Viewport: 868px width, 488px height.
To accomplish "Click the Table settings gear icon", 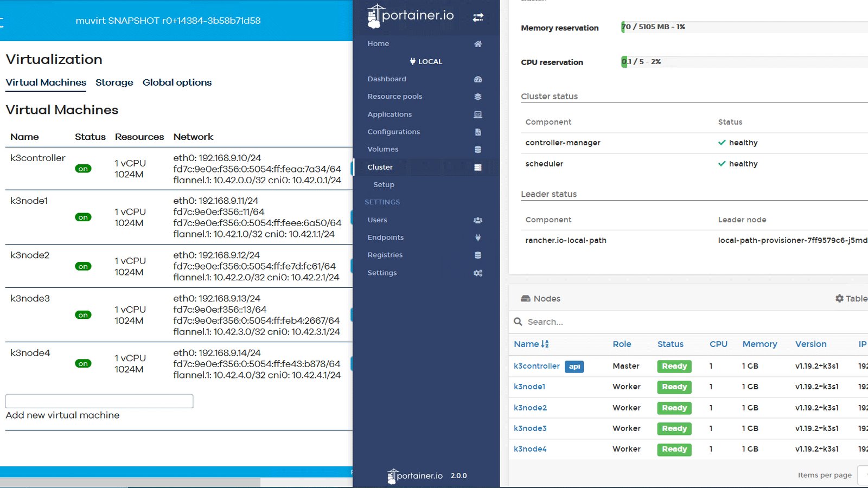I will click(839, 299).
